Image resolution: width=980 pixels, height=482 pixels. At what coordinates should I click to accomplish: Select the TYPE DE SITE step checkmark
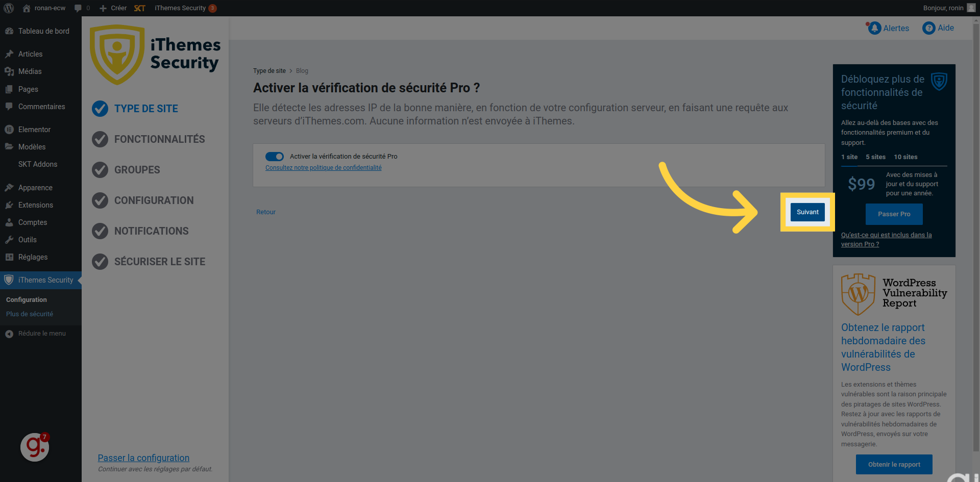(100, 109)
